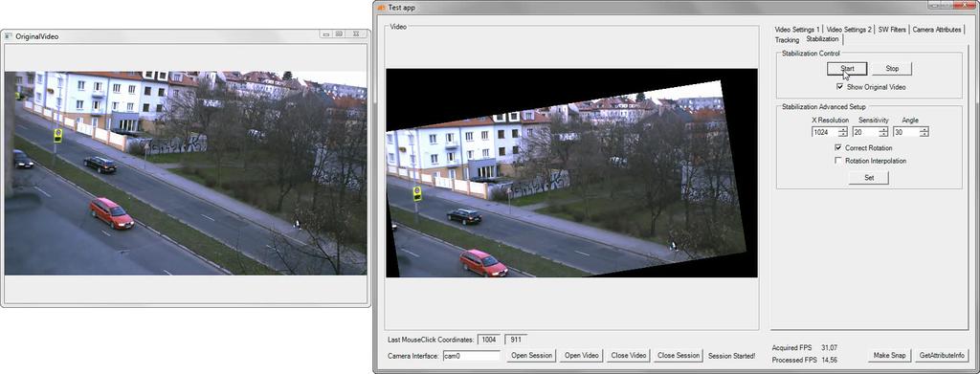Click the video image in OriginalVideo window
This screenshot has height=374, width=980.
click(x=186, y=173)
